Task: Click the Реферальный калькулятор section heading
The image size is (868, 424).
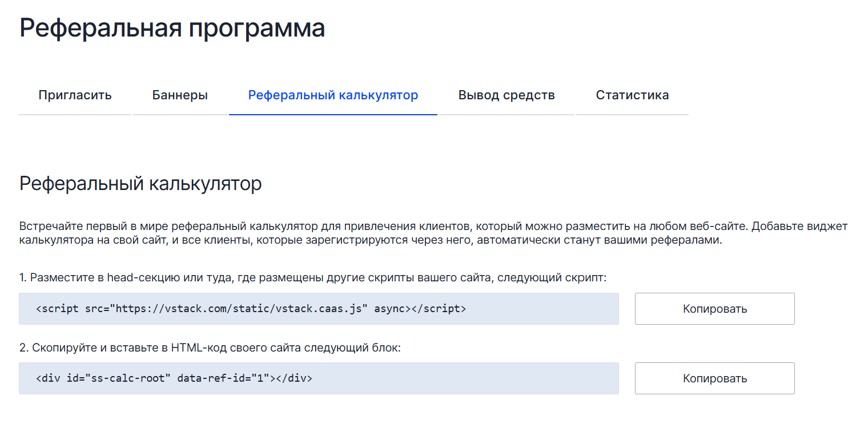Action: point(140,184)
